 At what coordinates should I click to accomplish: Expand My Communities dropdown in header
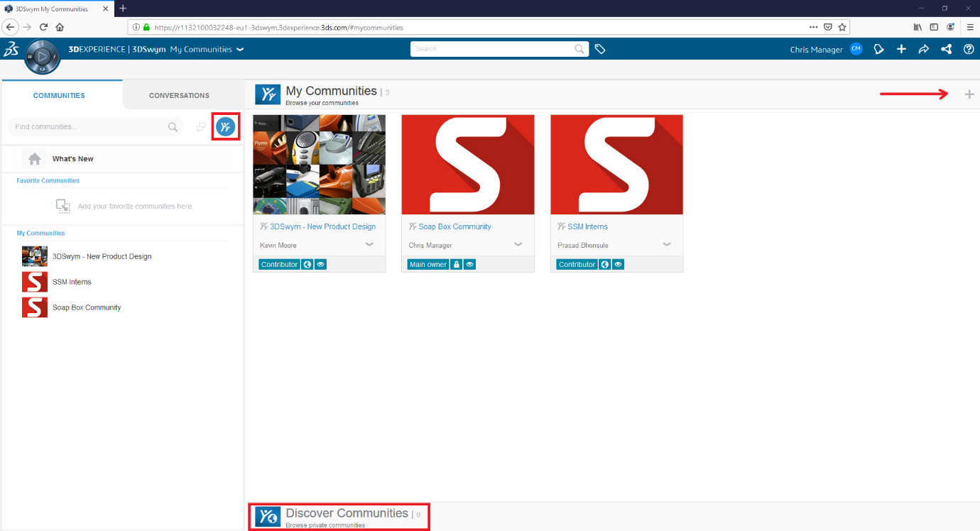point(240,50)
